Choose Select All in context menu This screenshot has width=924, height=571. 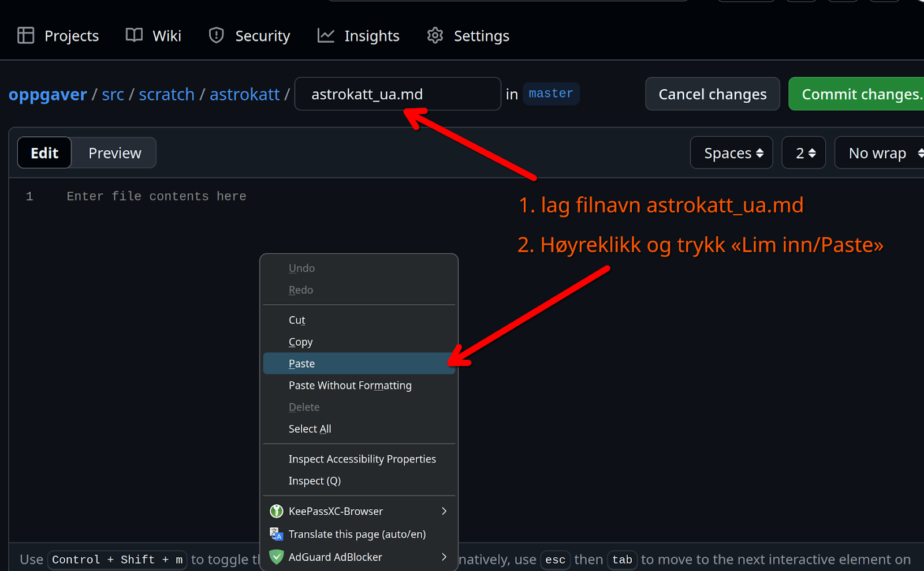point(310,429)
